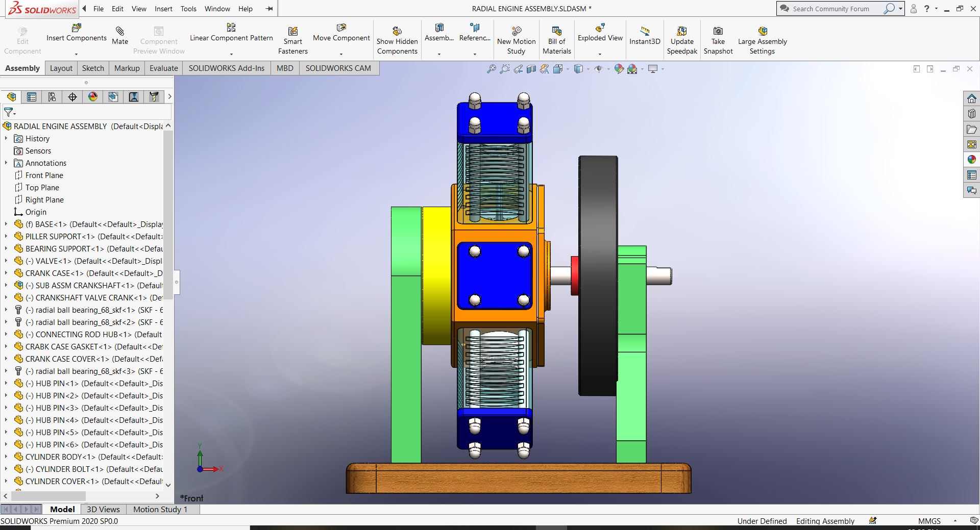Image resolution: width=980 pixels, height=530 pixels.
Task: Expand CRANK CASE<1> tree node
Action: (6, 273)
